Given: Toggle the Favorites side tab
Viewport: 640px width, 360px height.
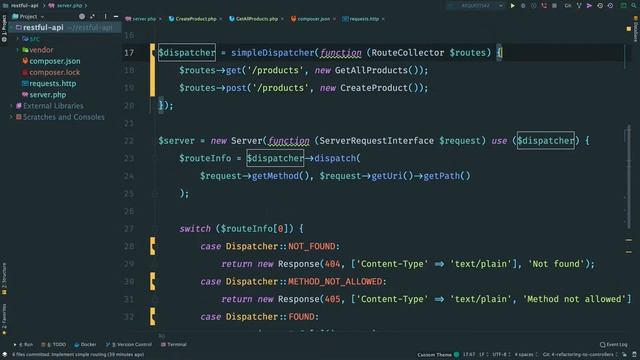Looking at the screenshot, I should pyautogui.click(x=4, y=319).
